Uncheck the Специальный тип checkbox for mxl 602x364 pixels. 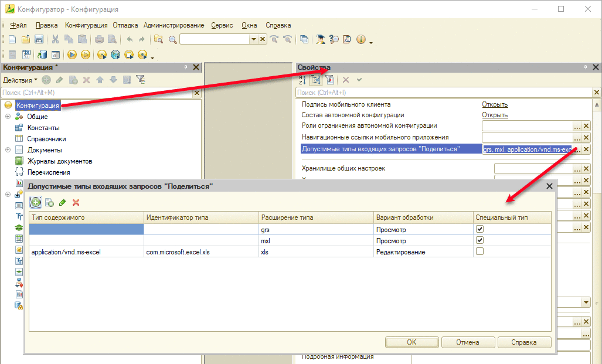click(x=479, y=240)
